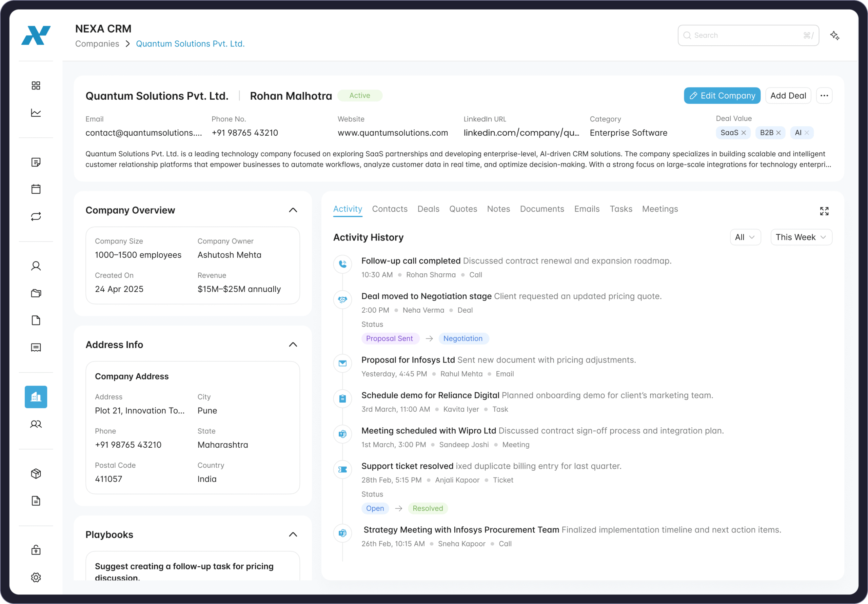Click the contacts person icon in sidebar

[x=36, y=266]
